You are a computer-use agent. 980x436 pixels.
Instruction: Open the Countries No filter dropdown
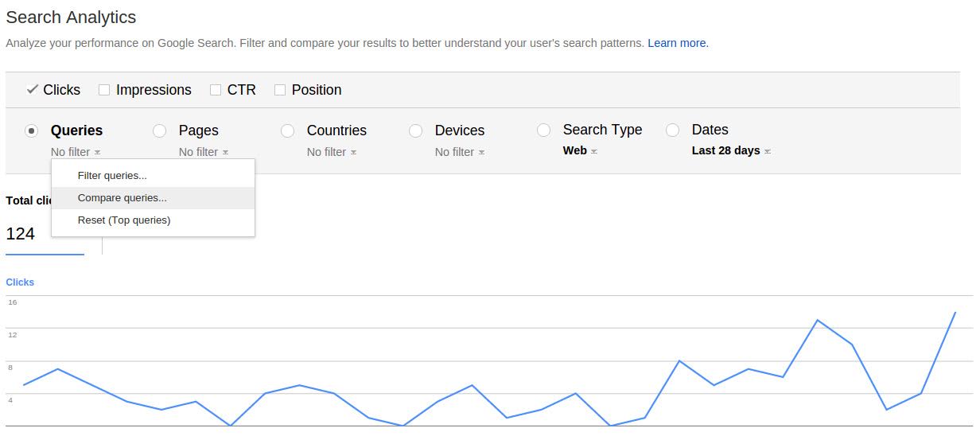pyautogui.click(x=332, y=152)
